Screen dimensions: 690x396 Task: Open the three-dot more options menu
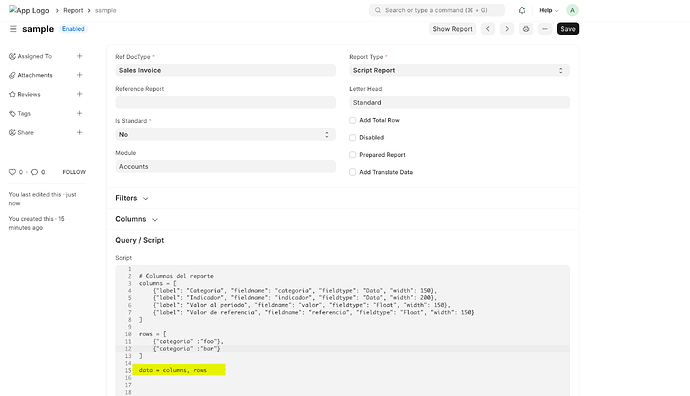[x=545, y=29]
